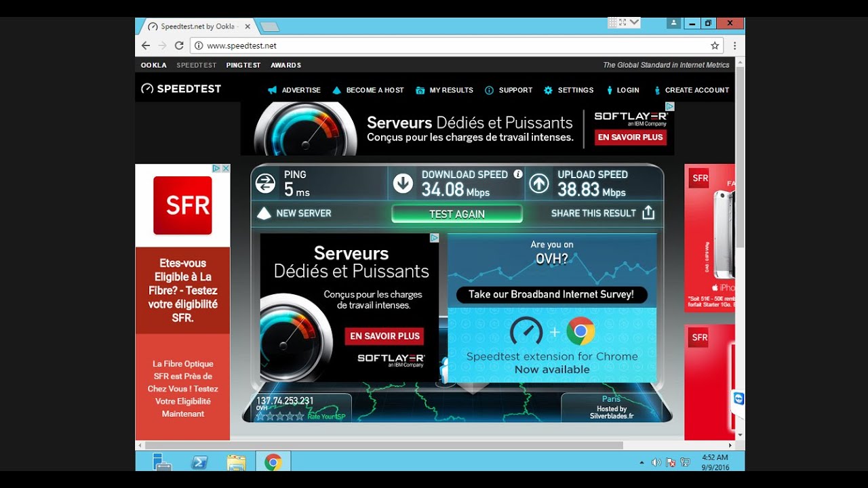This screenshot has width=868, height=488.
Task: Click the download arrow icon
Action: coord(403,184)
